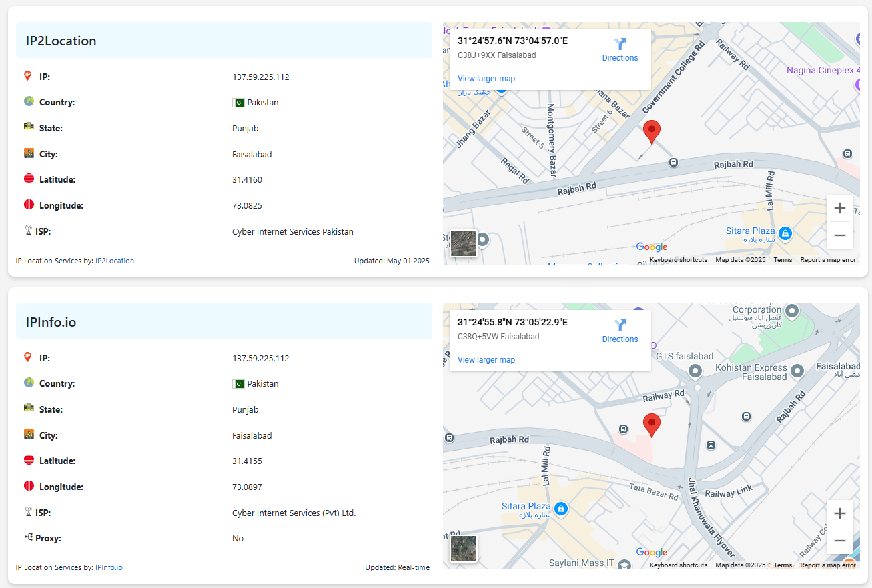Open the IPInfo.io services link
Screen dimensions: 872x588
pyautogui.click(x=109, y=567)
